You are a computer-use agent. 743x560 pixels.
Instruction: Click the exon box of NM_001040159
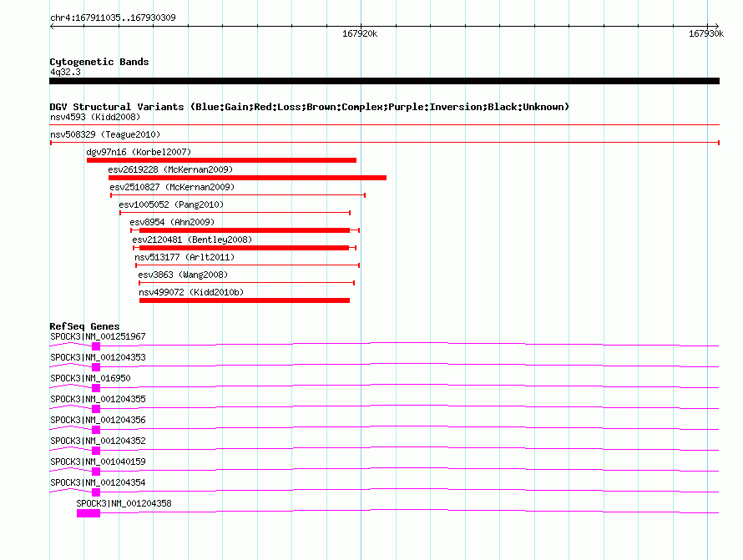[x=96, y=472]
